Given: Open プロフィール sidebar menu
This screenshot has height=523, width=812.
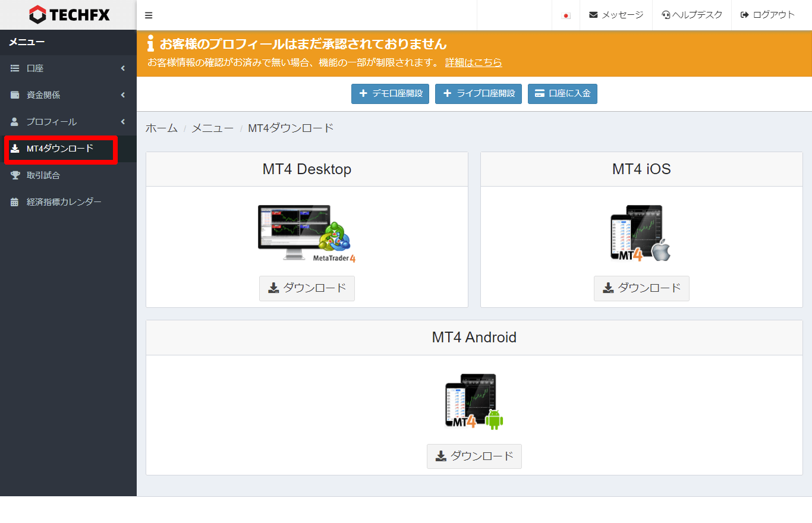Looking at the screenshot, I should (68, 122).
